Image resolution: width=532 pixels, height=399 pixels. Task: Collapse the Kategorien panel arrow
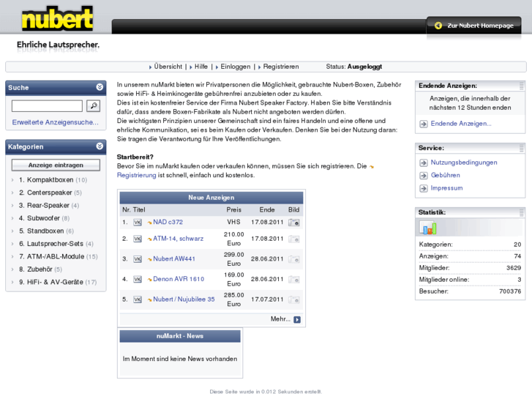(x=100, y=146)
